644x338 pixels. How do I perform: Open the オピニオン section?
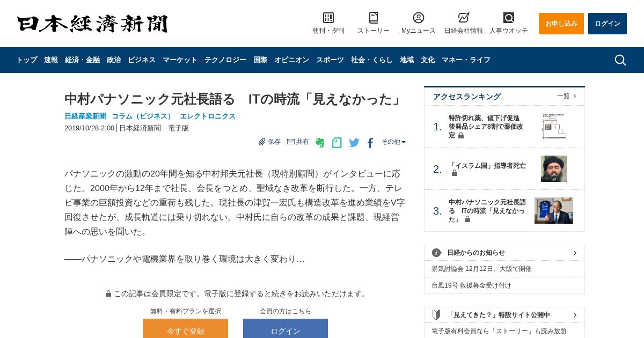pyautogui.click(x=291, y=60)
